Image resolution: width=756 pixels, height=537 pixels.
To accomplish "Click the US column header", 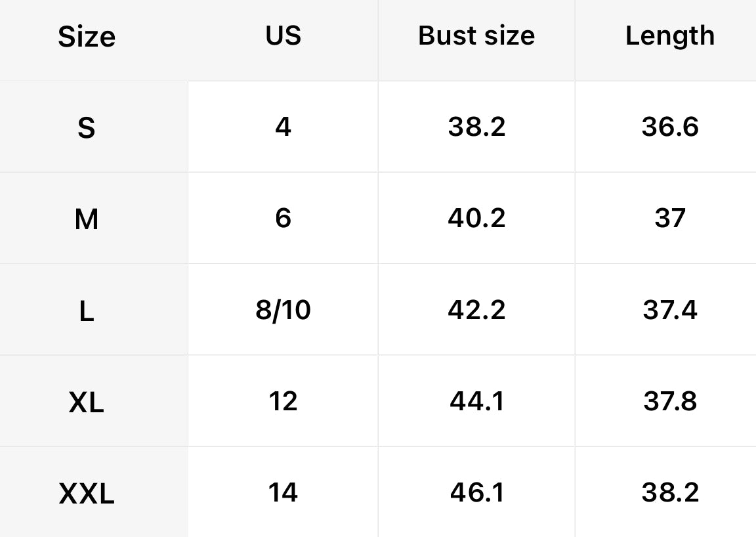I will pyautogui.click(x=283, y=35).
